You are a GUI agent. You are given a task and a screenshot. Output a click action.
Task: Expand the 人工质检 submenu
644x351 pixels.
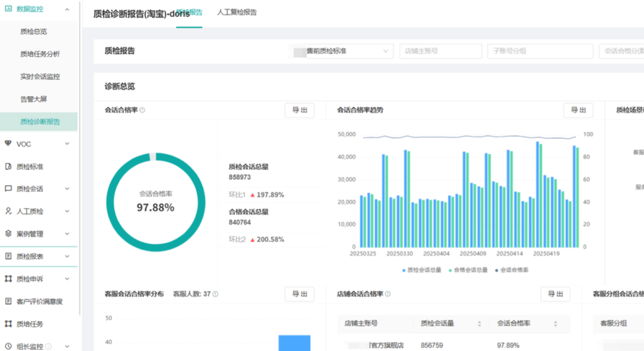point(67,211)
